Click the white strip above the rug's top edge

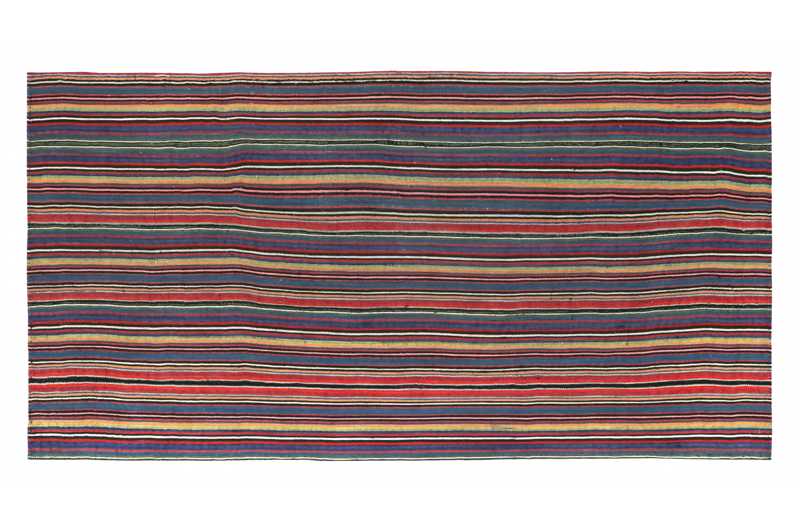399,57
